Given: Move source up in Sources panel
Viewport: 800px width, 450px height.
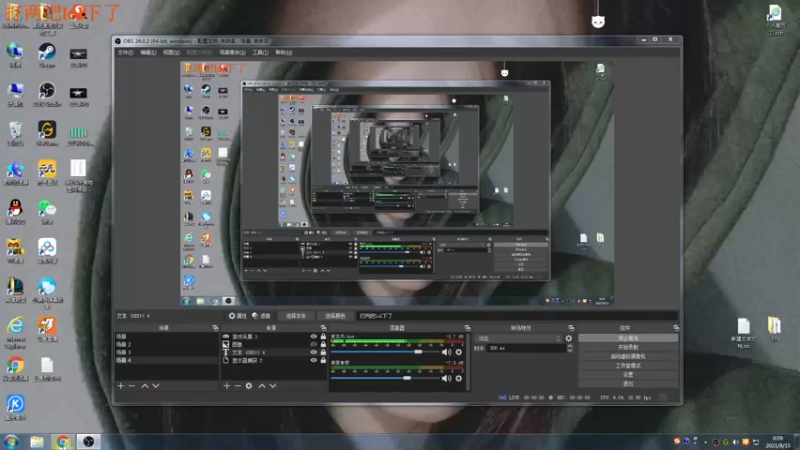Looking at the screenshot, I should pyautogui.click(x=262, y=386).
